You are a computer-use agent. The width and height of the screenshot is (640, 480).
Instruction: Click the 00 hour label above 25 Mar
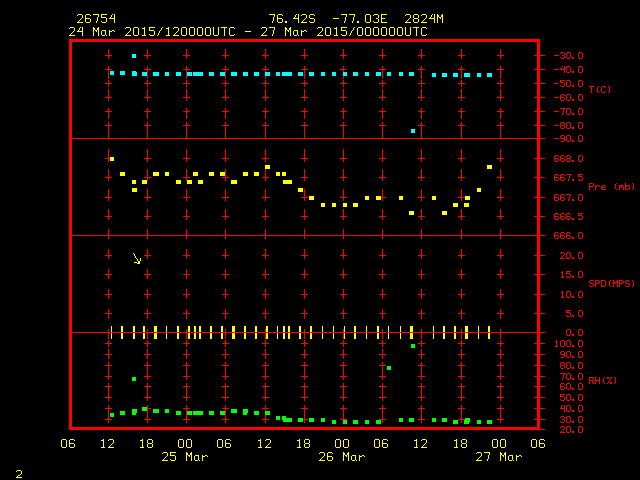(x=185, y=444)
